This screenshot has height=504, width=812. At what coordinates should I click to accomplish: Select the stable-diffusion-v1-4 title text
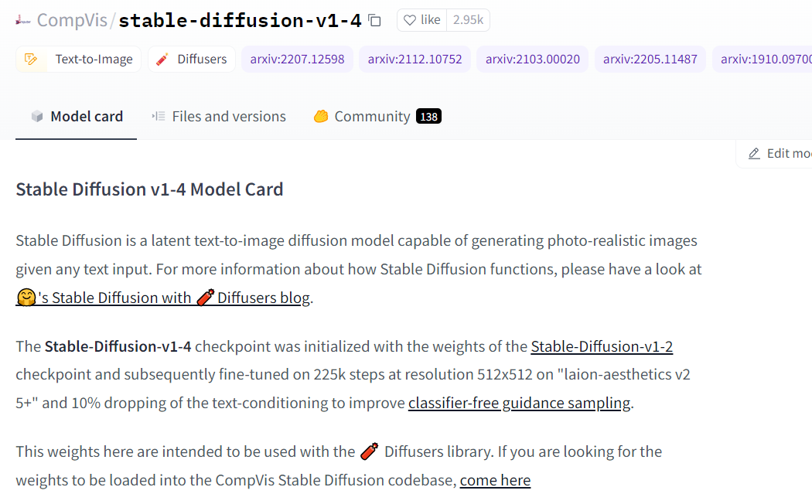coord(240,20)
